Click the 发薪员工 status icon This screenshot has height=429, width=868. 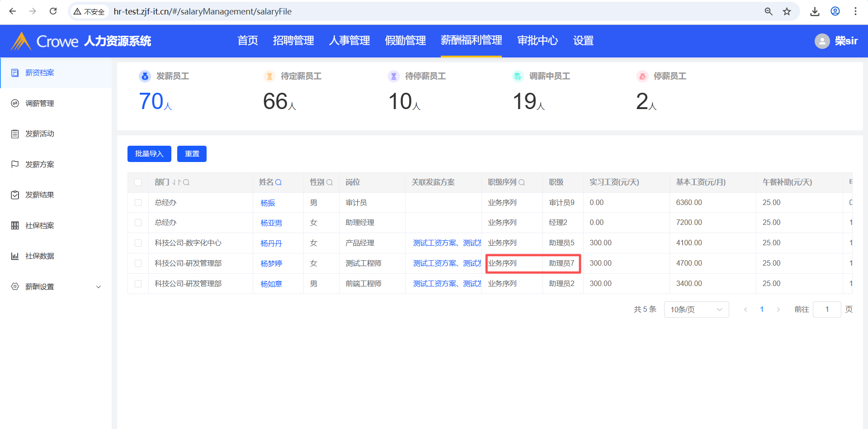point(145,76)
